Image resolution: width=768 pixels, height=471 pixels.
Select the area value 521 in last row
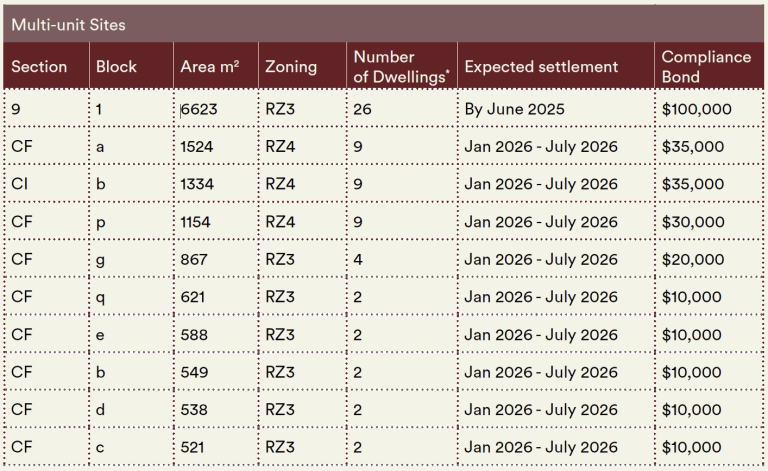[193, 448]
